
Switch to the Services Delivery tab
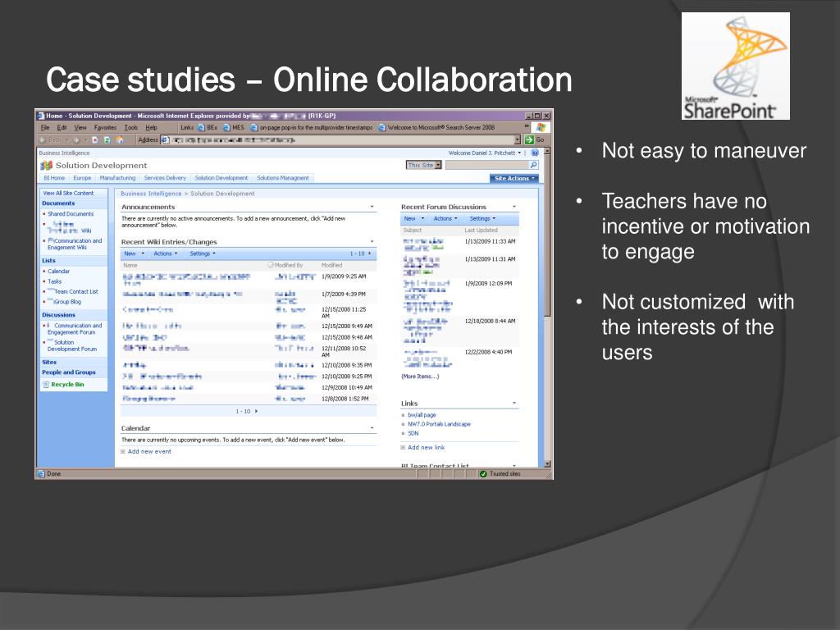165,178
